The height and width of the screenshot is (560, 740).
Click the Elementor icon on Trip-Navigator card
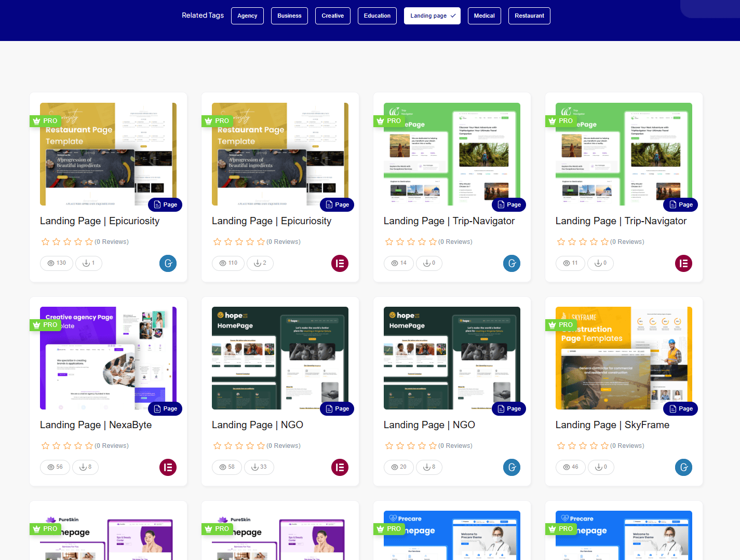click(683, 263)
